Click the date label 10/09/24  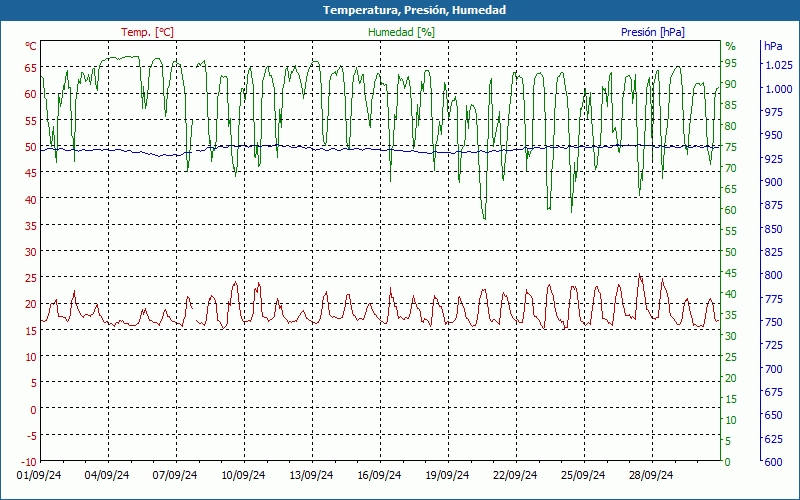243,475
